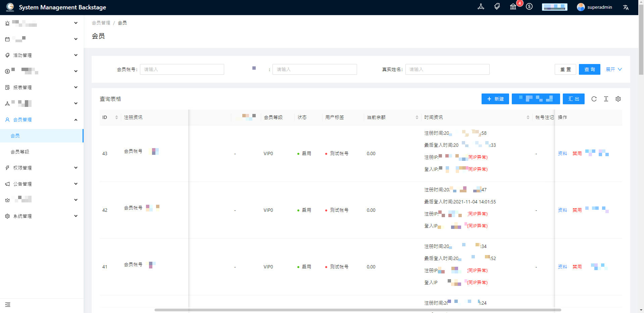Click 最后登入时间:2021-11-04 14:01:55 text
Screen dimensions: 644x313
[460, 202]
